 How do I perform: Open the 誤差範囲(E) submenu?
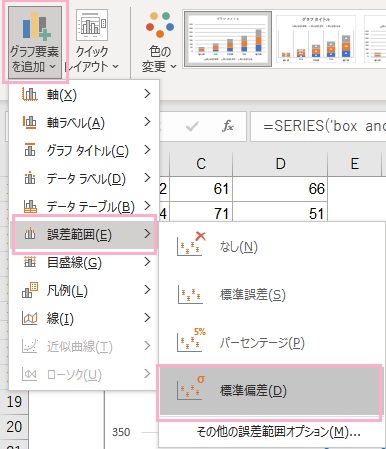[84, 235]
